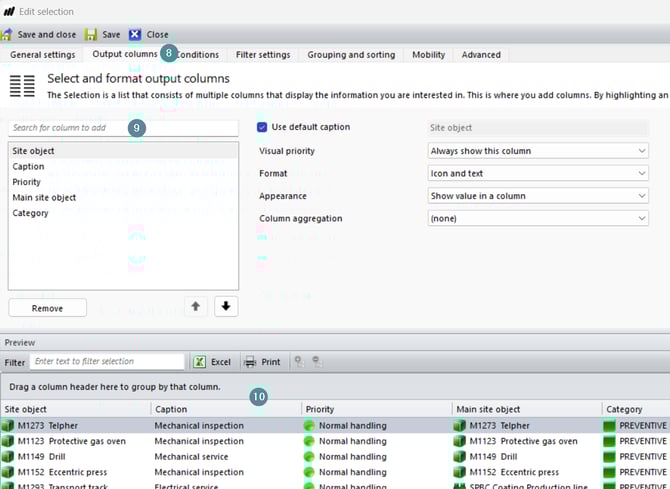
Task: Switch to General settings tab
Action: click(x=43, y=55)
